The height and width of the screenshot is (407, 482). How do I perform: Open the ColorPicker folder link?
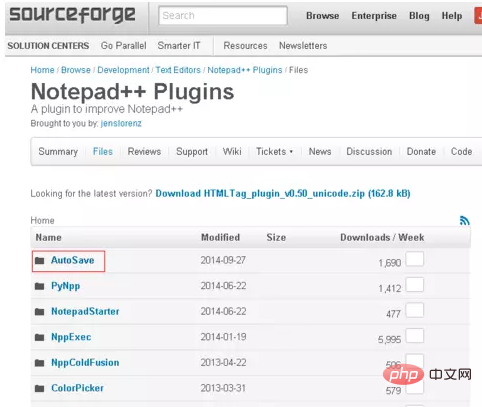(x=77, y=388)
